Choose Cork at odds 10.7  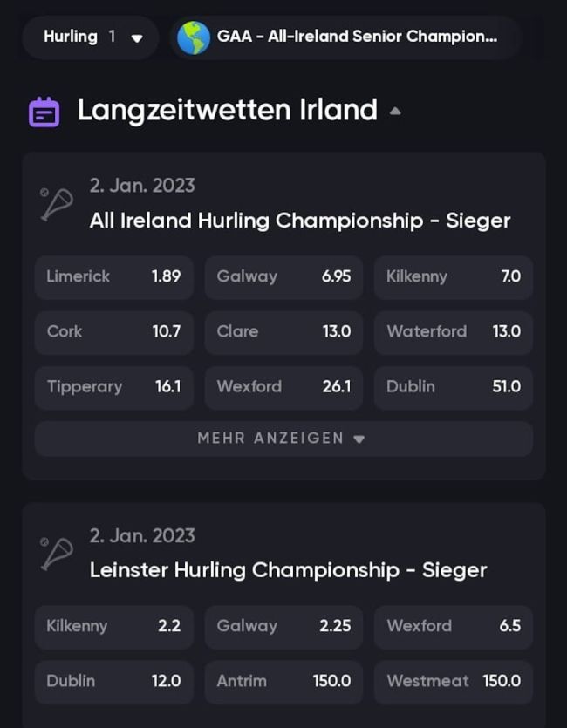113,331
